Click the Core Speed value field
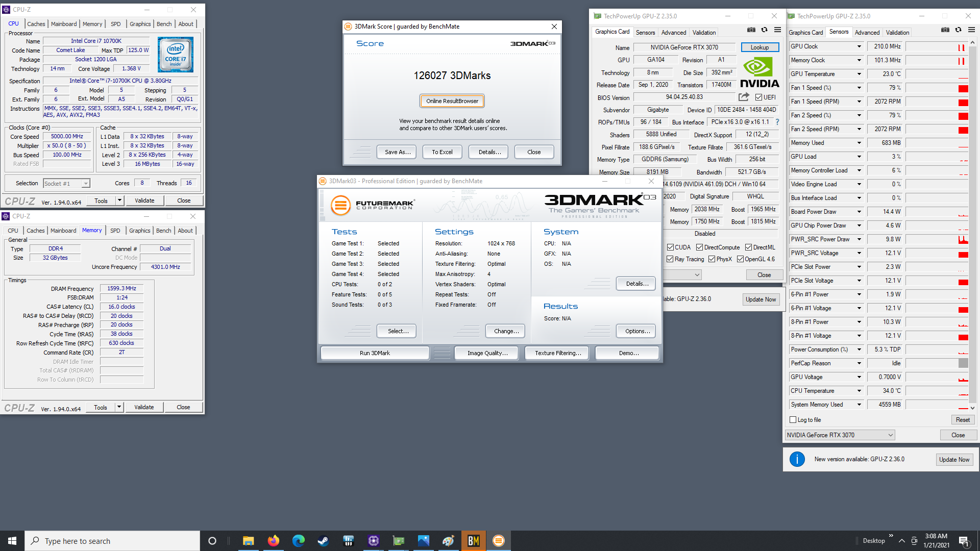The image size is (980, 551). [67, 137]
